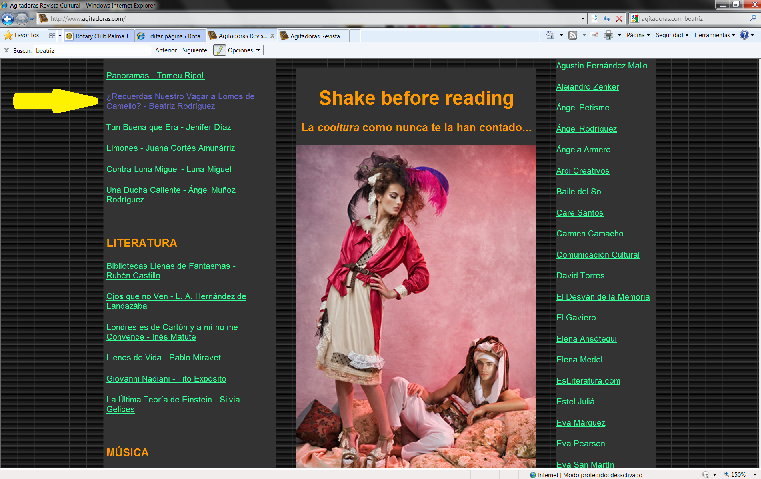Open the Herramientas menu dropdown
Screen dimensions: 761x479
click(716, 35)
